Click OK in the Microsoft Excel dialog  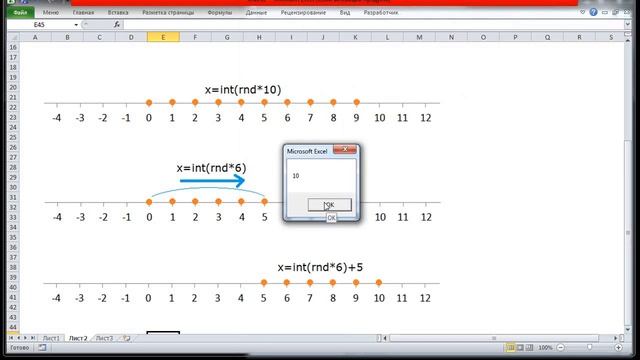[x=329, y=204]
